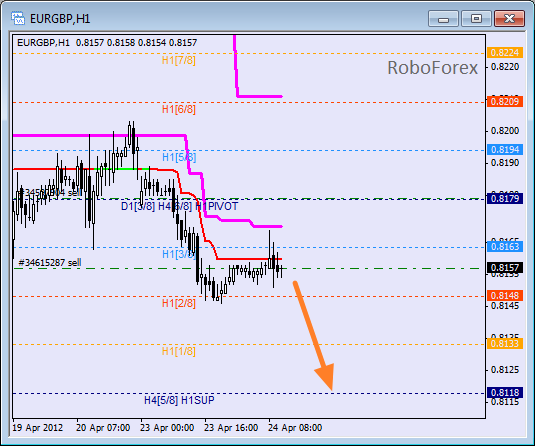The image size is (535, 446).
Task: Minimize the EURGBP,H1 chart window
Action: (443, 19)
